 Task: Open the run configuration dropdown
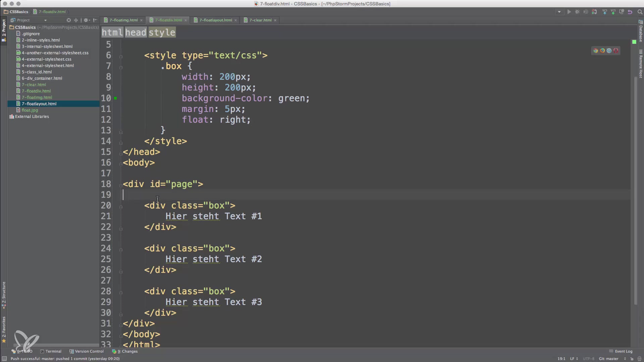(x=559, y=12)
